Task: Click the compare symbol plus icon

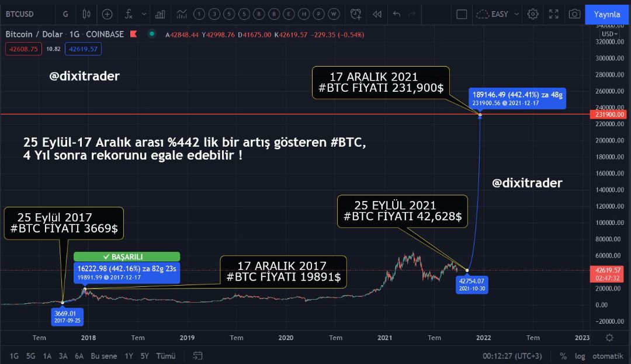Action: (x=107, y=14)
